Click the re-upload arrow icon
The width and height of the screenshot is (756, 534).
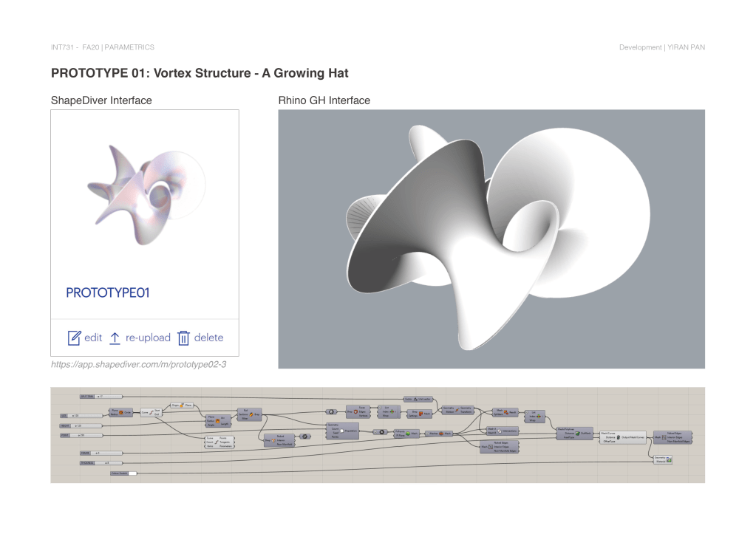click(115, 338)
